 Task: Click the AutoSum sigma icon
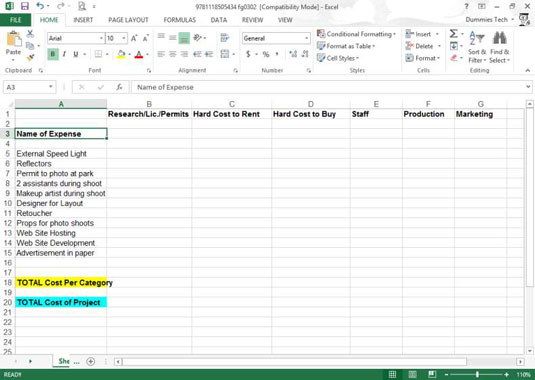coord(453,34)
